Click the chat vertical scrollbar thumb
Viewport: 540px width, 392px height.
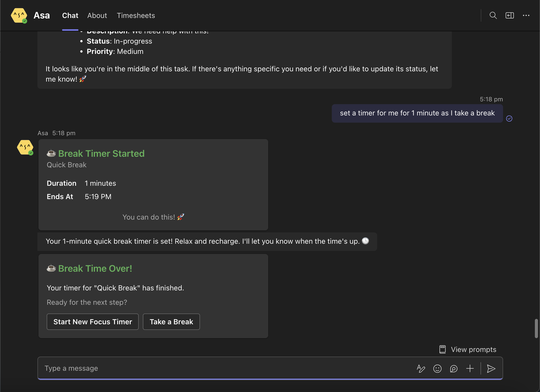click(x=536, y=328)
